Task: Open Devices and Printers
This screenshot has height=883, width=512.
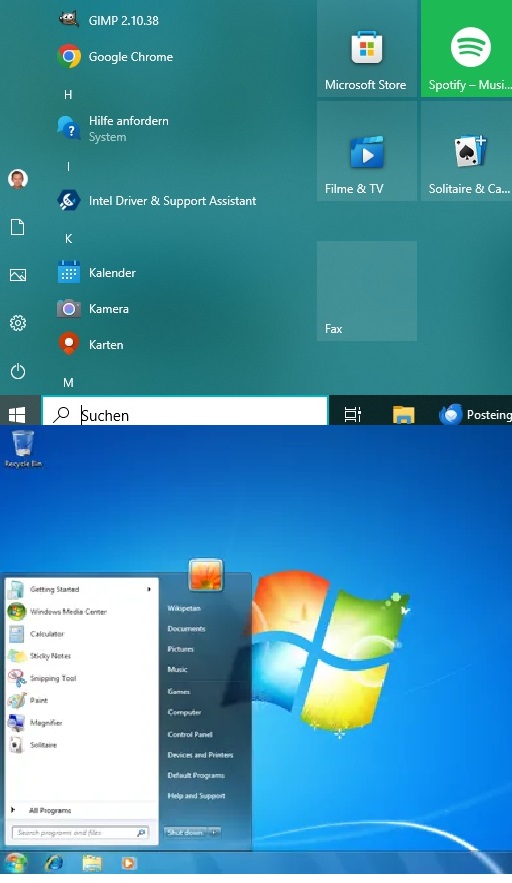Action: [x=201, y=755]
